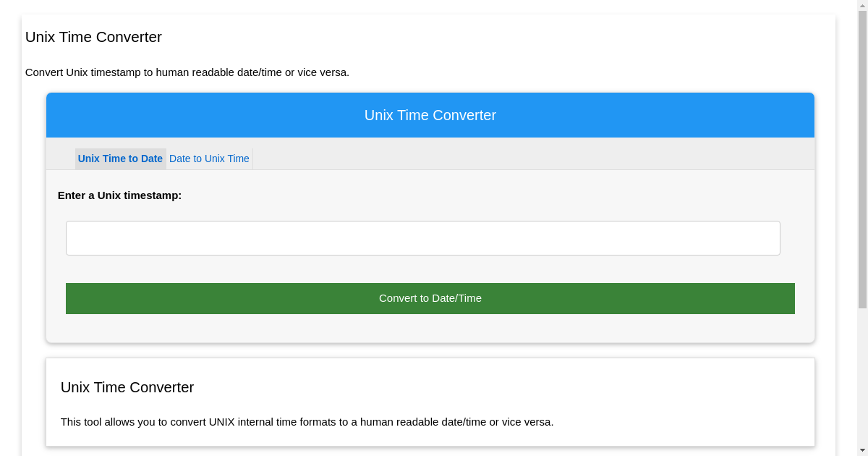The height and width of the screenshot is (456, 868).
Task: Switch to the "Date to Unix Time" tab
Action: pyautogui.click(x=209, y=159)
